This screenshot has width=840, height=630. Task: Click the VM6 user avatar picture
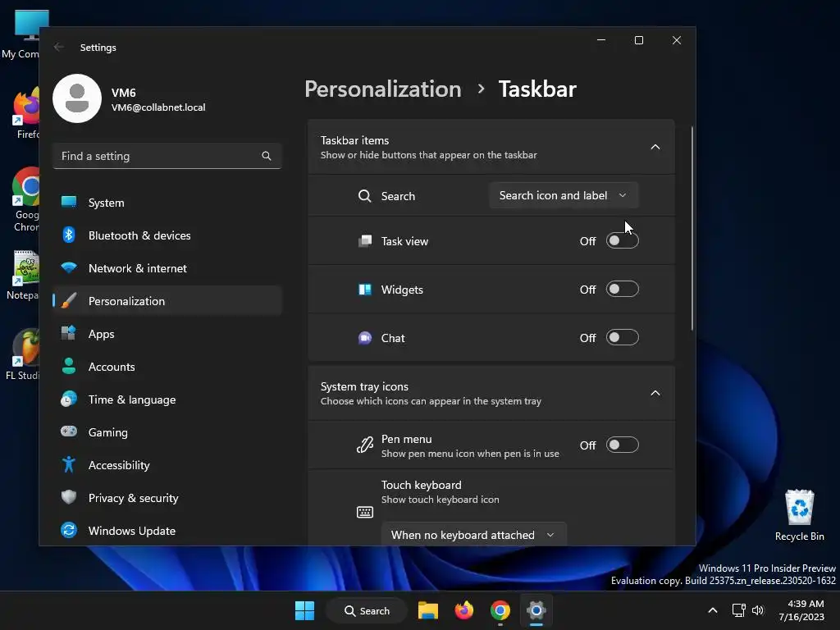(x=77, y=98)
